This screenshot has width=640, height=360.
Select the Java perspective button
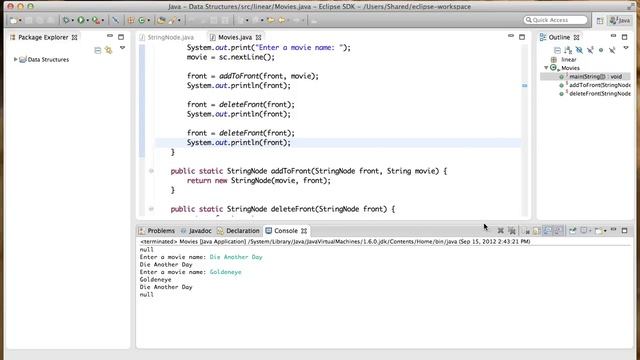pos(620,20)
